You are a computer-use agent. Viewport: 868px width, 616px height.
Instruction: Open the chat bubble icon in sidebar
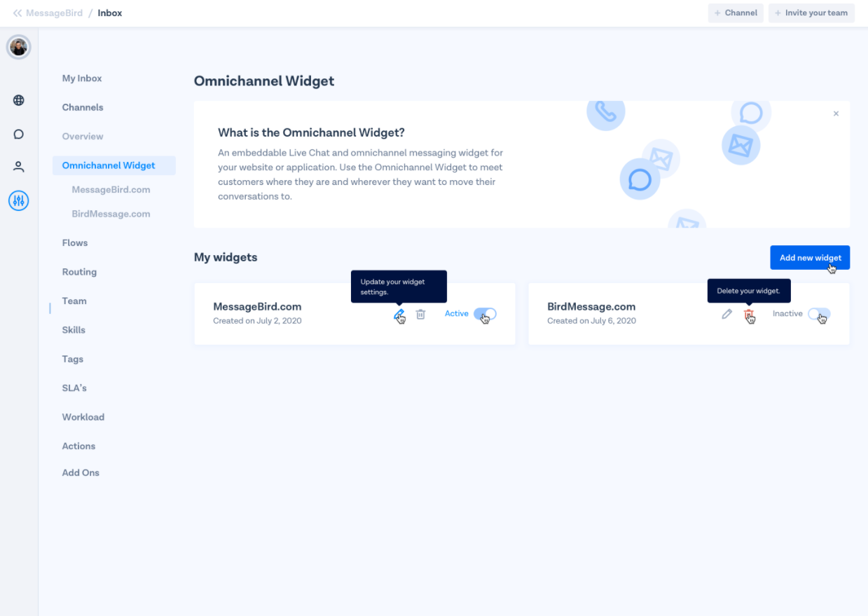(19, 134)
